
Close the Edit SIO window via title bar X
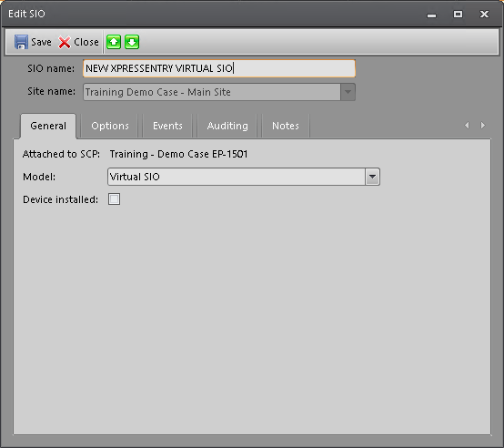coord(484,15)
